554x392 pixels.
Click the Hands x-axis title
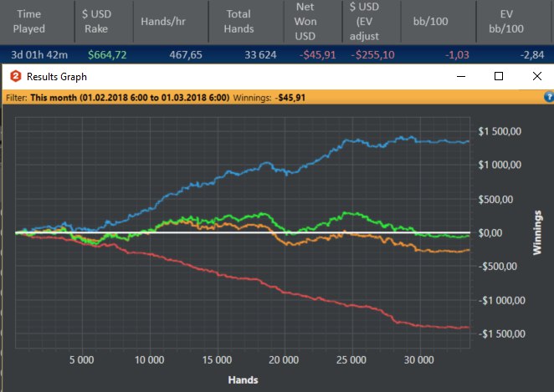[x=243, y=380]
